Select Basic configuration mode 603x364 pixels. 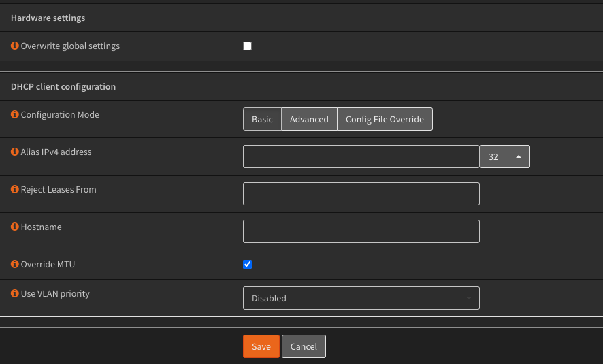262,119
